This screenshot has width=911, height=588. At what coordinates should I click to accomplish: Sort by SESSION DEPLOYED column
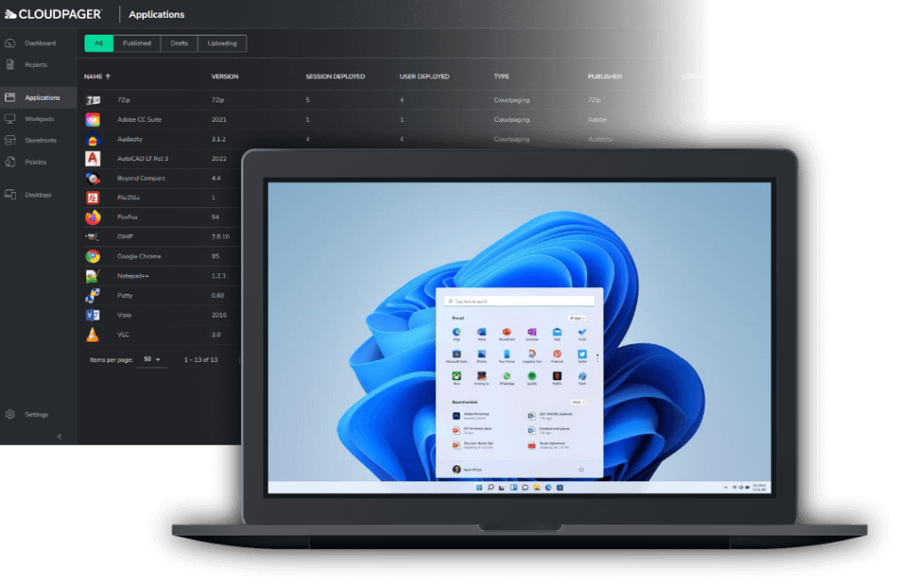coord(335,77)
